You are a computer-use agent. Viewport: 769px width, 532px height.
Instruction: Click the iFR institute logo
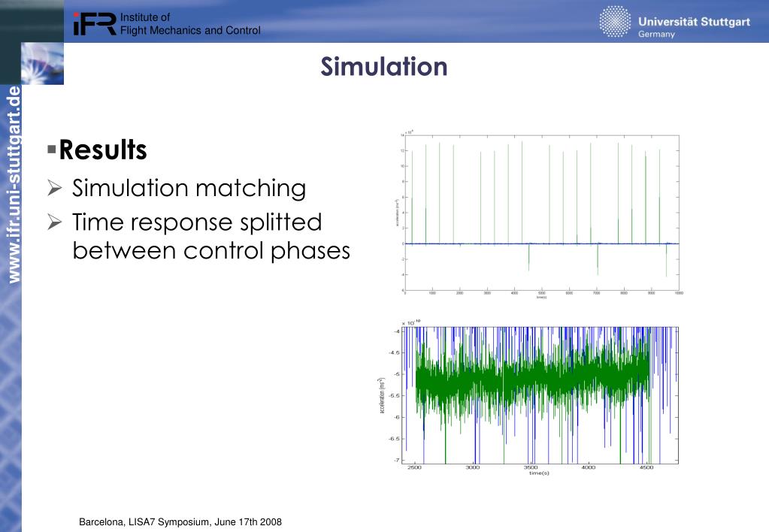[95, 23]
